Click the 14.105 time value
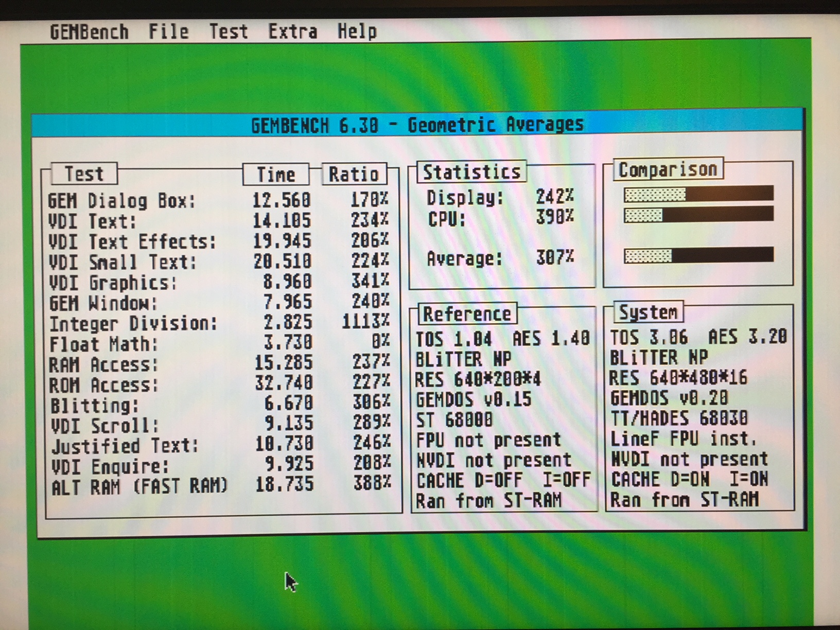This screenshot has height=630, width=840. [x=282, y=221]
